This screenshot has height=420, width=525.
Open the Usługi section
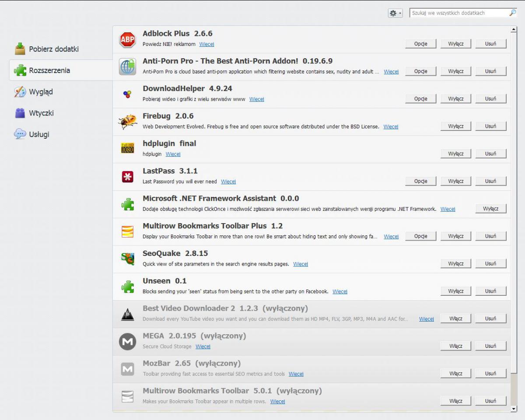coord(32,134)
